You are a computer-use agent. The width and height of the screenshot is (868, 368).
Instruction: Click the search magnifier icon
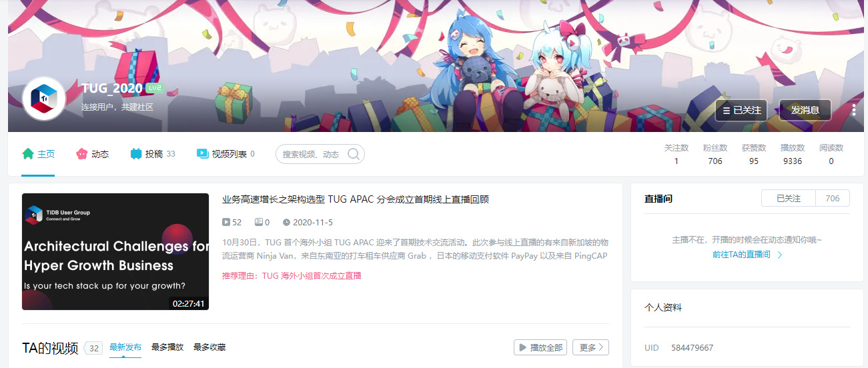(x=354, y=154)
